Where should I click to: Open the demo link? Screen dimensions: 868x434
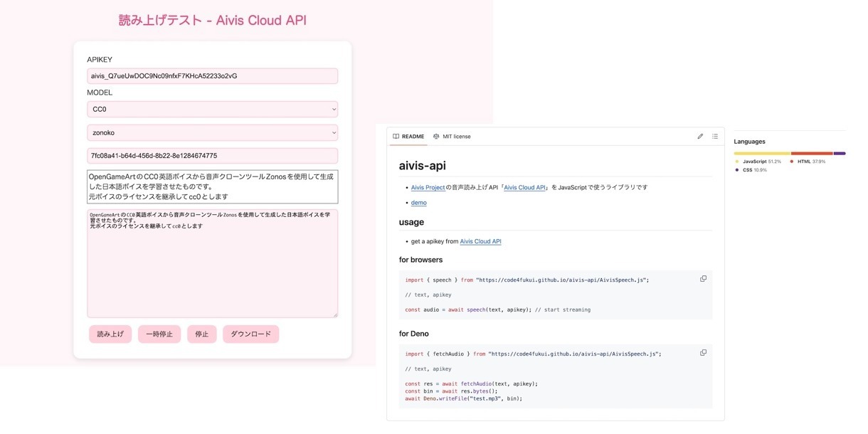tap(419, 203)
